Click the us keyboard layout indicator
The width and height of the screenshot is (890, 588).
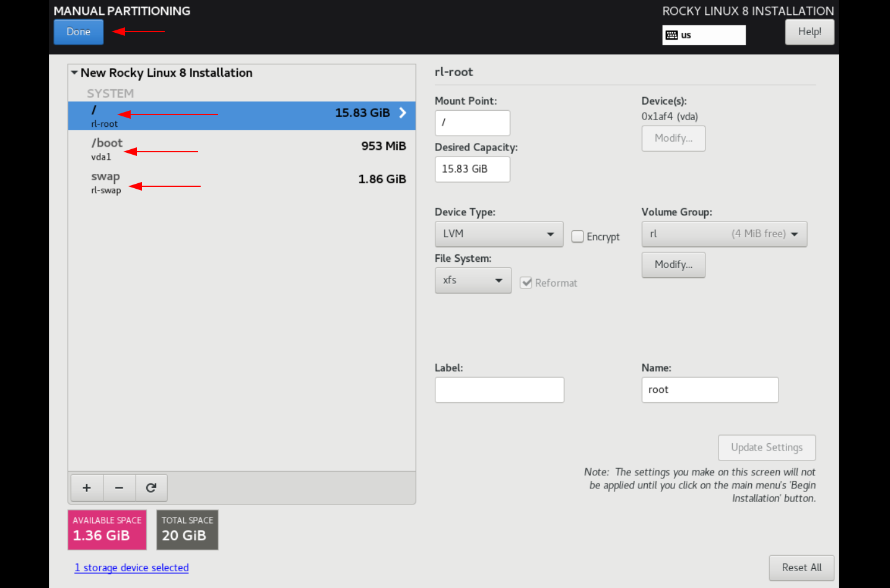pyautogui.click(x=704, y=35)
